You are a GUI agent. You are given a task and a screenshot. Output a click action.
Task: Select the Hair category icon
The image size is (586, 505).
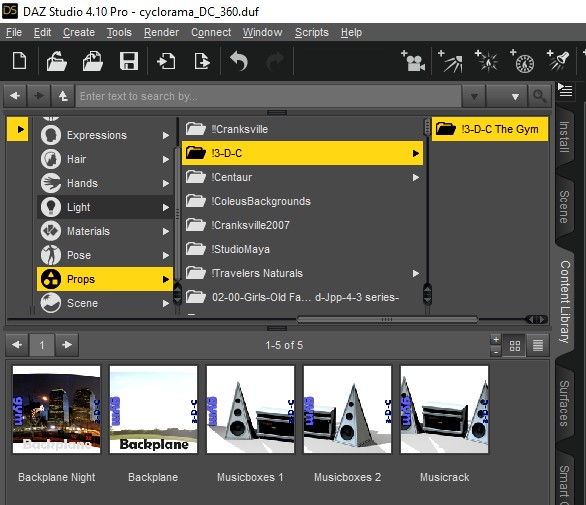click(x=51, y=159)
